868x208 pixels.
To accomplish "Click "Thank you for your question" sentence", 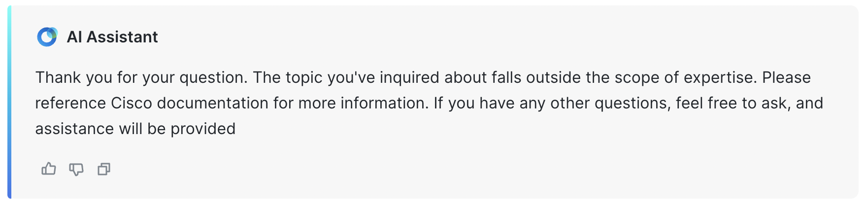I will (140, 77).
